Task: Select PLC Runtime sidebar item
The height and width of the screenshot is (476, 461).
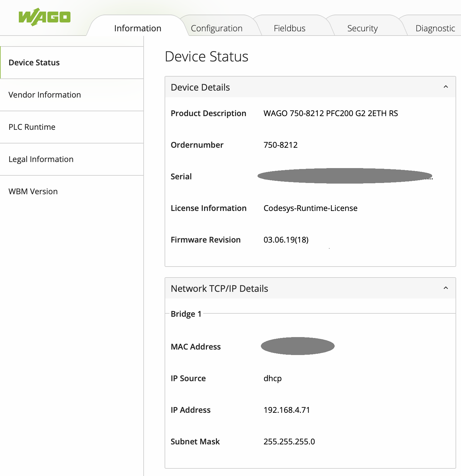Action: (x=32, y=127)
